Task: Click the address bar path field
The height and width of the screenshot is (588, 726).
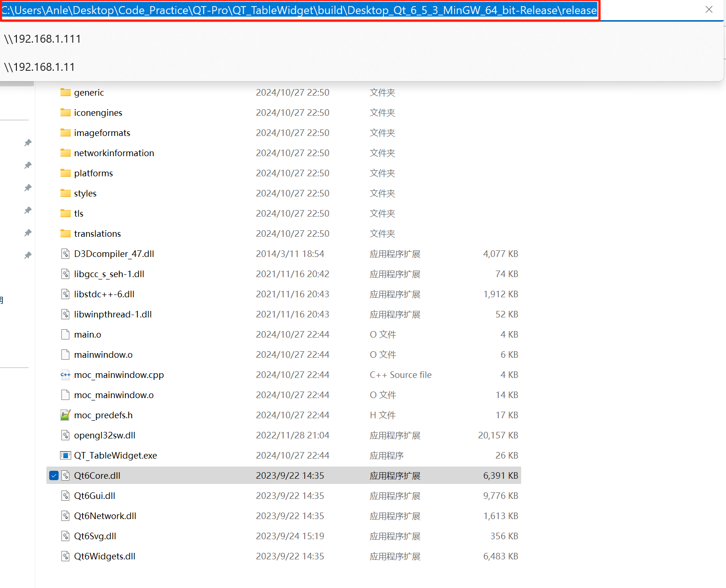Action: 299,10
